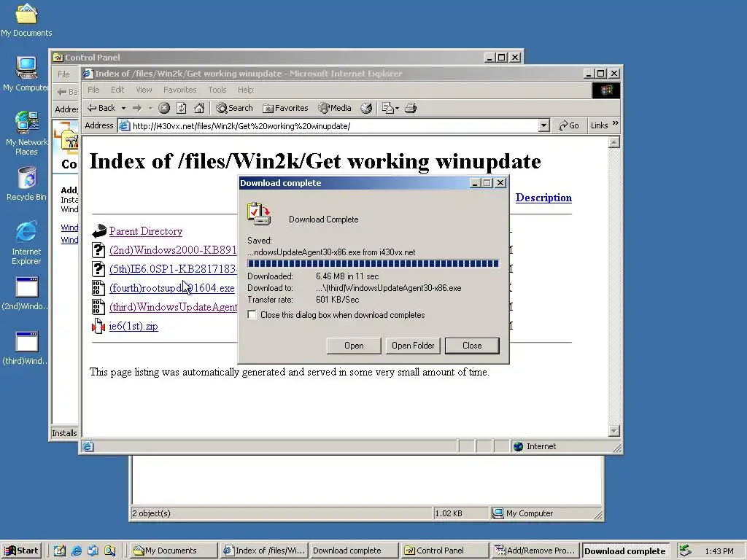Open My Documents desktop icon
The height and width of the screenshot is (560, 747).
click(26, 20)
